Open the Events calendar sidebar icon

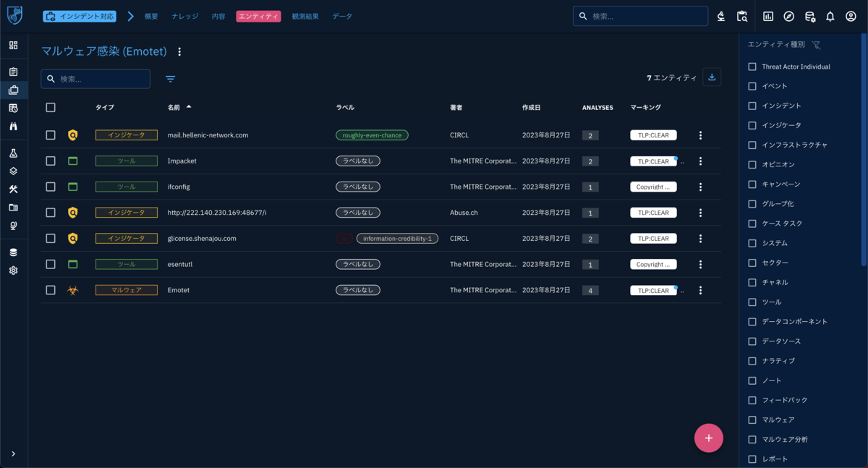[x=13, y=108]
